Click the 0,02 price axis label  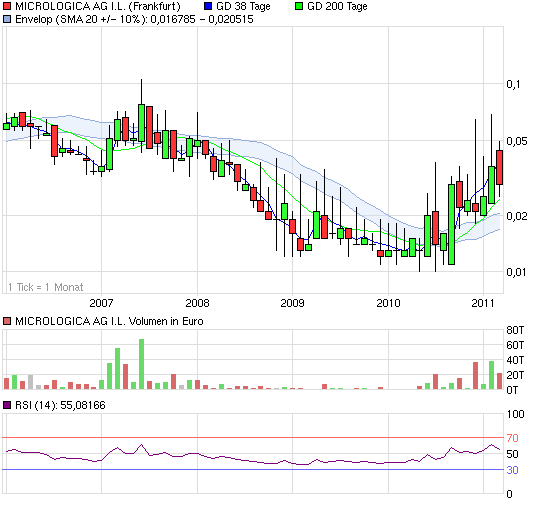(516, 216)
